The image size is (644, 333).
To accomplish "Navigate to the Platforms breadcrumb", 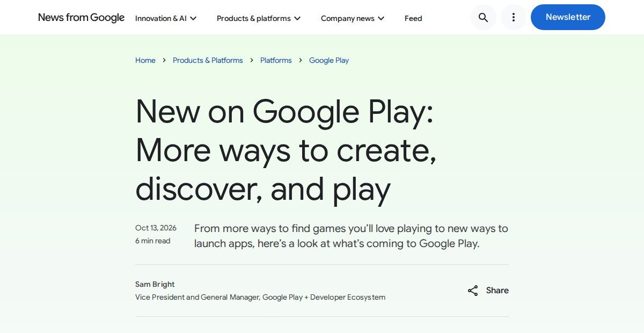I will click(x=276, y=60).
